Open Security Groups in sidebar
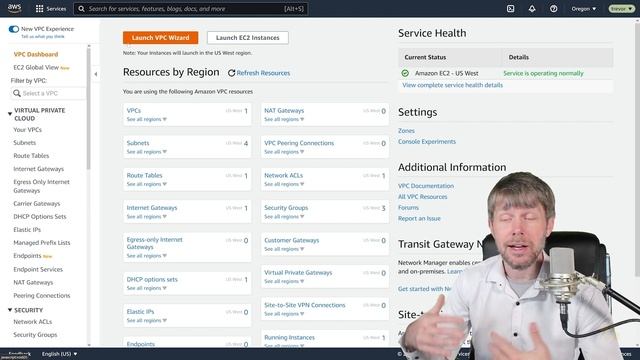Screen dimensions: 640x360 pos(35,335)
